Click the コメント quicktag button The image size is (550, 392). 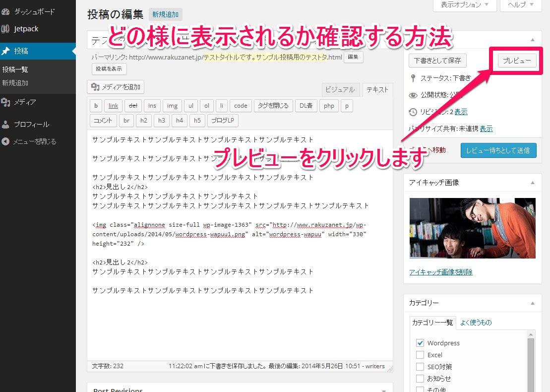click(103, 121)
